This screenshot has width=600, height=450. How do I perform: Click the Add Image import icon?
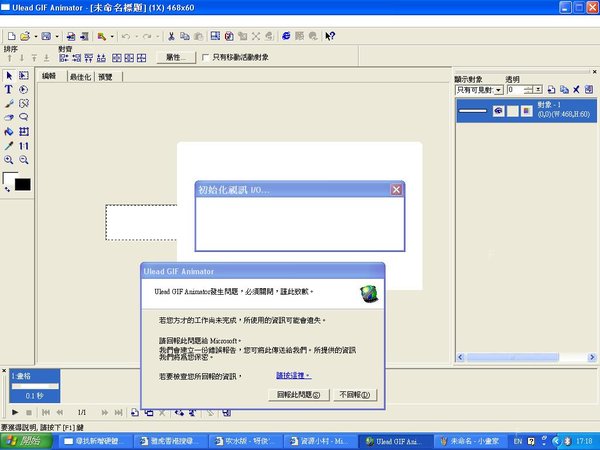tap(71, 36)
